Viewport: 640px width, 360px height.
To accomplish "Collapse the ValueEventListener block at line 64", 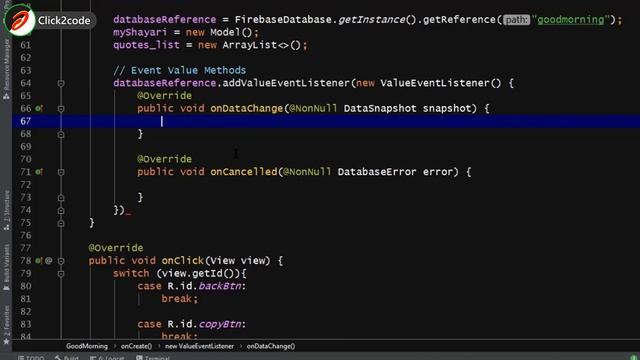I will pyautogui.click(x=61, y=83).
